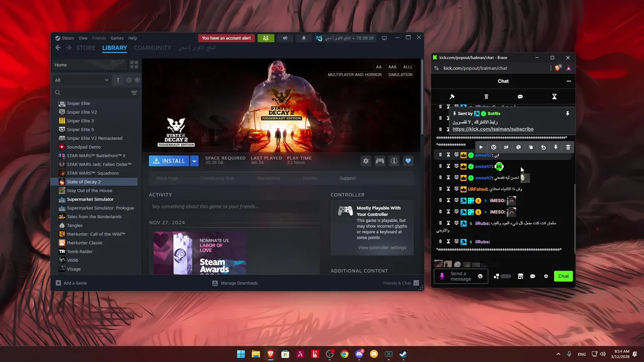
Task: Open Windows Start button on taskbar
Action: coord(241,354)
